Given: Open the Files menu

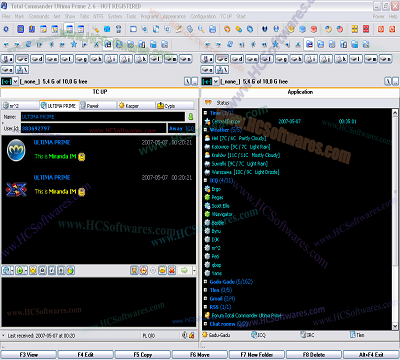Looking at the screenshot, I should click(6, 16).
